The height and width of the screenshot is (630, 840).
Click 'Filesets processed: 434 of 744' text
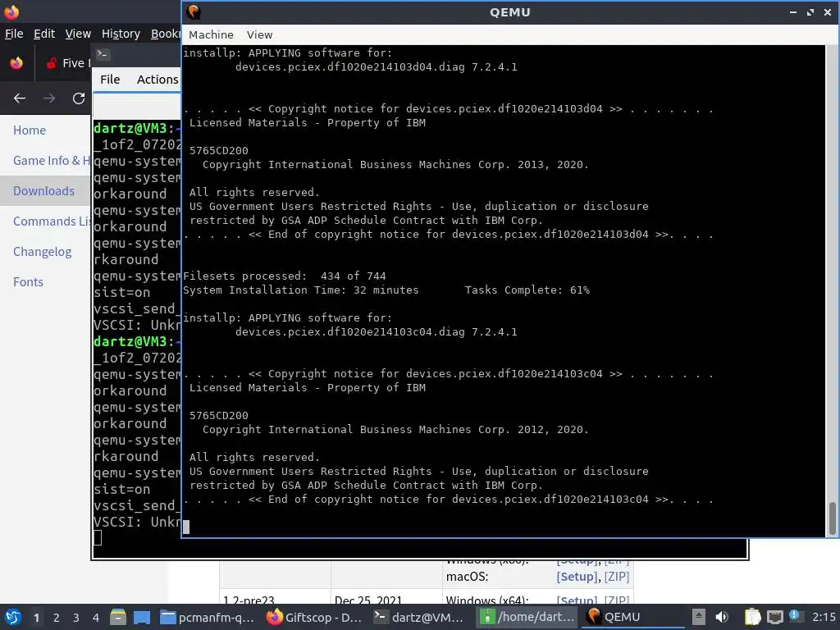(285, 276)
